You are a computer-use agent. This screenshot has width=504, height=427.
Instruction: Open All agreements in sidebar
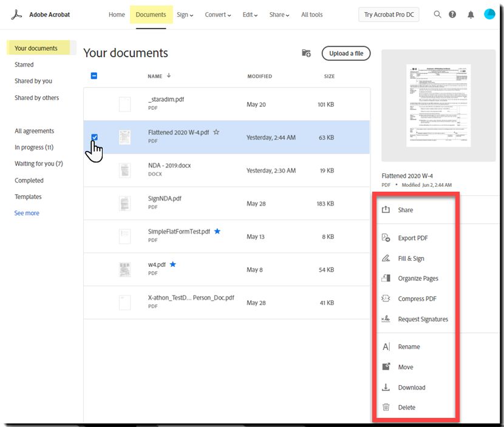pos(34,130)
